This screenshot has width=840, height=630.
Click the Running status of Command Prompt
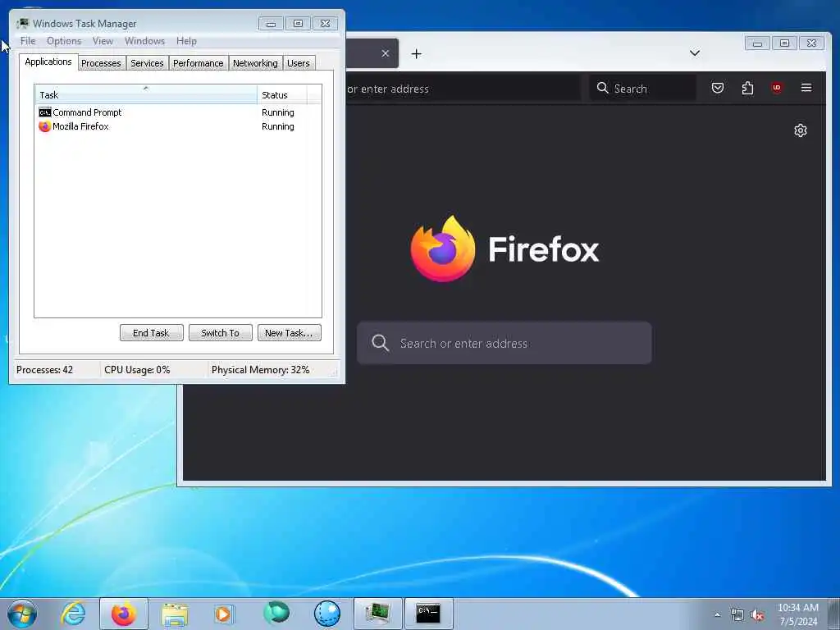(277, 112)
